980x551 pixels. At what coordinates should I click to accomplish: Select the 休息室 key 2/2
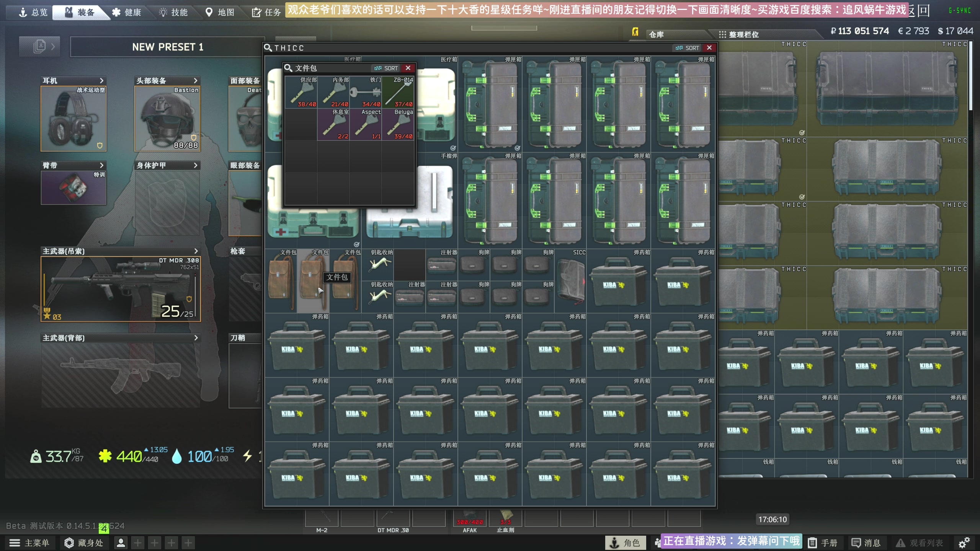(x=333, y=124)
